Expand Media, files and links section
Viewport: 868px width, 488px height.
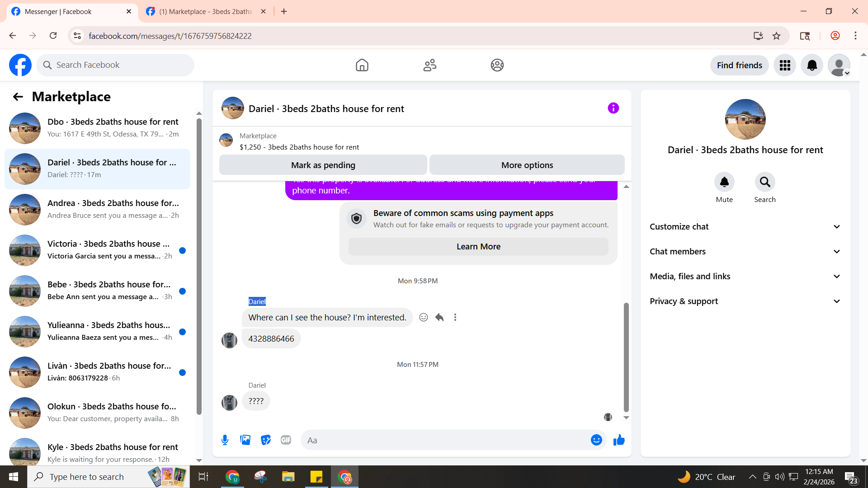point(745,277)
